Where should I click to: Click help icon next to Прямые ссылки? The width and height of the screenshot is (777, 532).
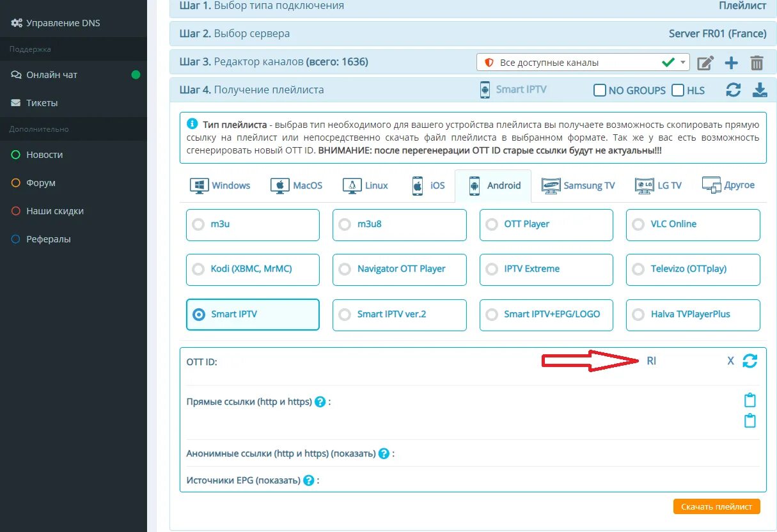coord(320,402)
